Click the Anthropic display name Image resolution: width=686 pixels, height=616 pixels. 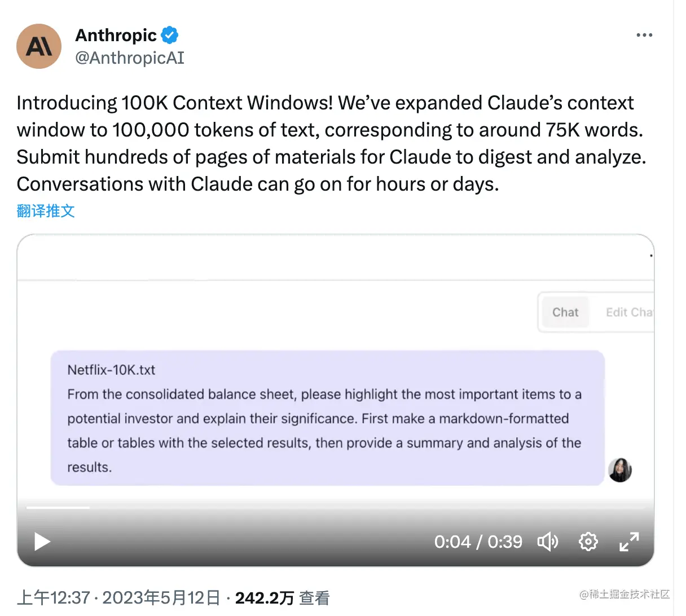pos(116,35)
